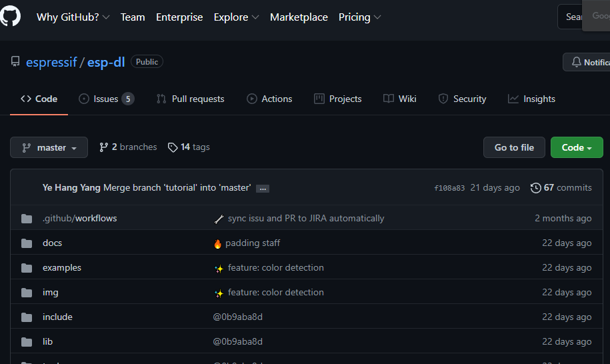Open 'feature: color detection' commit in img row
This screenshot has width=610, height=364.
tap(276, 293)
